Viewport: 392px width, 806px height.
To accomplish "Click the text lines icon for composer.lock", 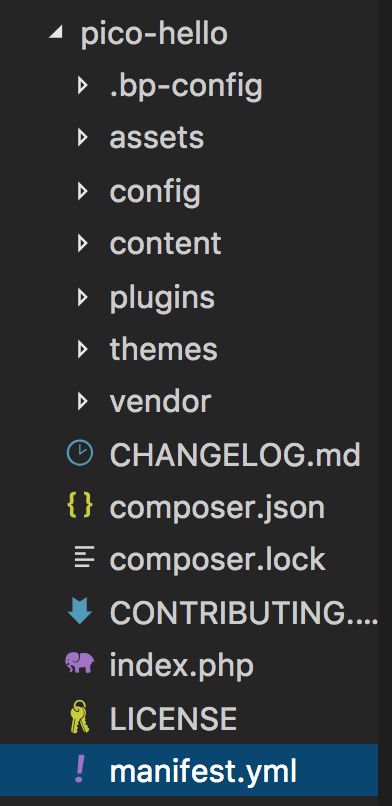I will [84, 559].
